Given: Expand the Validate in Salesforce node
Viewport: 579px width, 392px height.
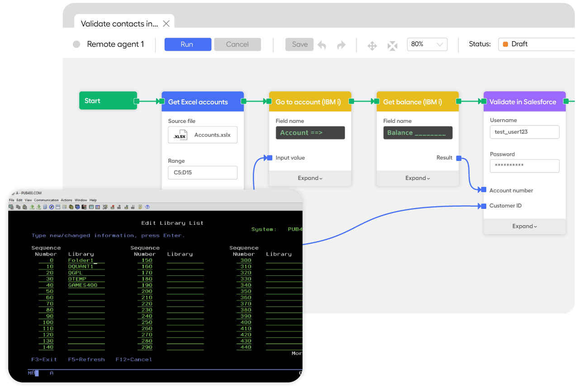Looking at the screenshot, I should tap(525, 226).
